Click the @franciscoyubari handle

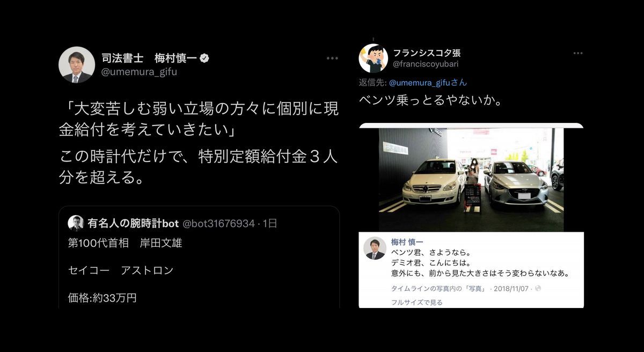[x=426, y=64]
